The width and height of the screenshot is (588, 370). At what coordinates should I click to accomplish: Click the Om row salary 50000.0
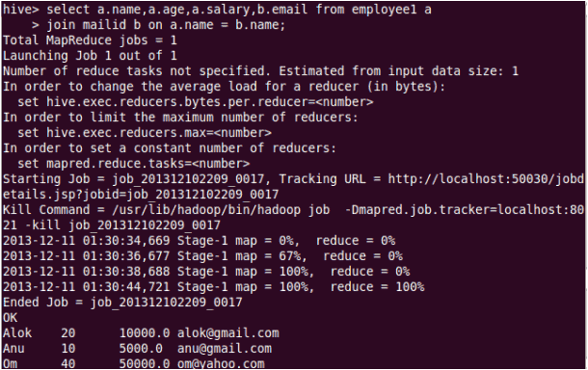click(x=145, y=363)
